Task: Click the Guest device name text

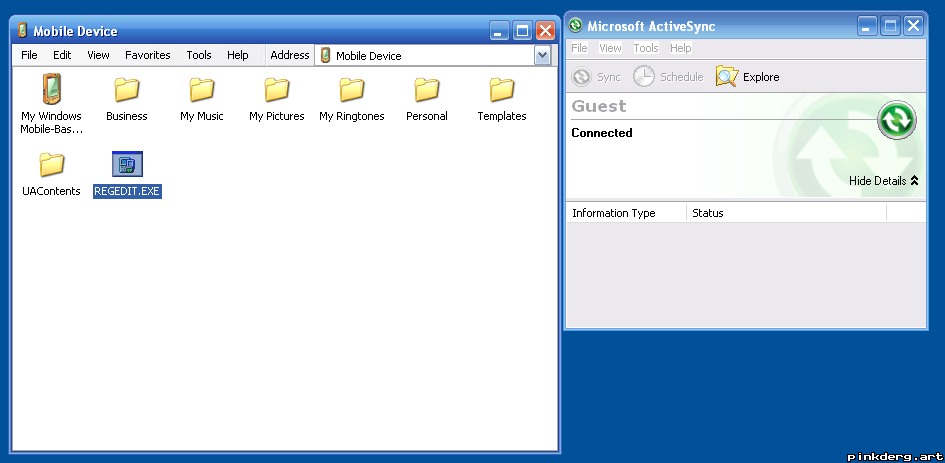Action: [x=598, y=106]
